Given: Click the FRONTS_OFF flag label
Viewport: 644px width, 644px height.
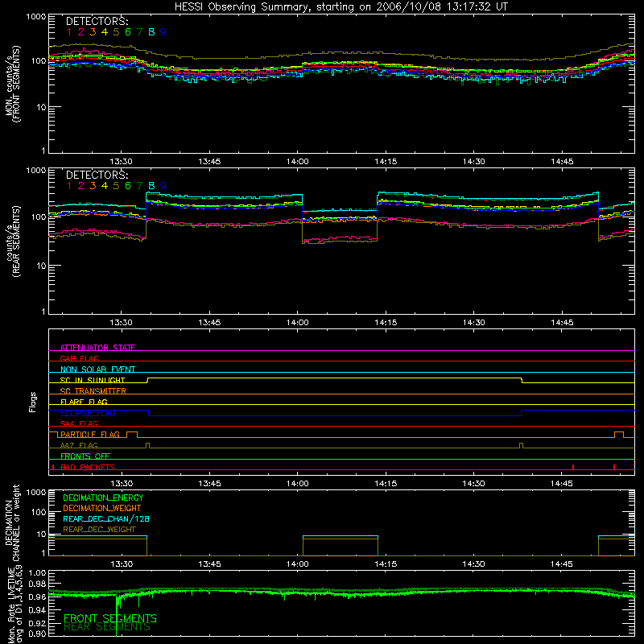Looking at the screenshot, I should pos(85,456).
